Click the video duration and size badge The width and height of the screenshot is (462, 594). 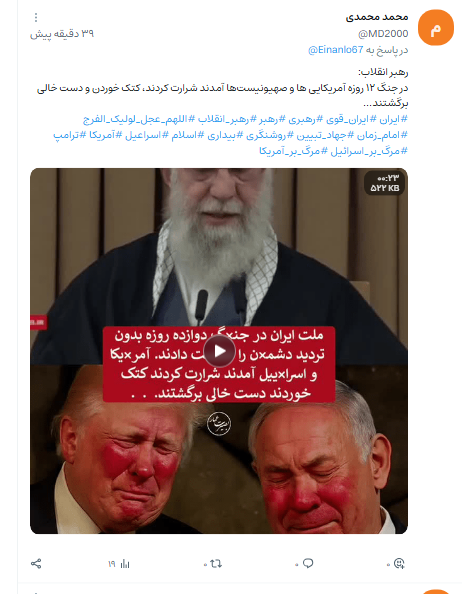385,183
